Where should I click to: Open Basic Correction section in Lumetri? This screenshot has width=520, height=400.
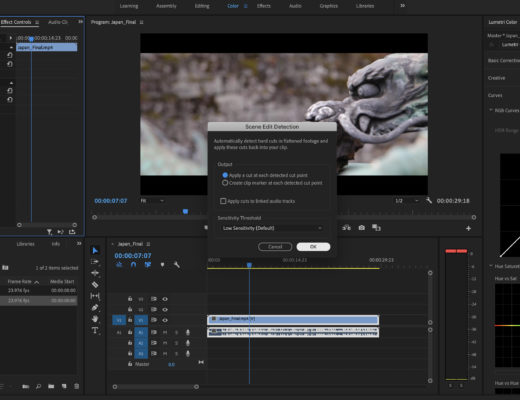[504, 60]
